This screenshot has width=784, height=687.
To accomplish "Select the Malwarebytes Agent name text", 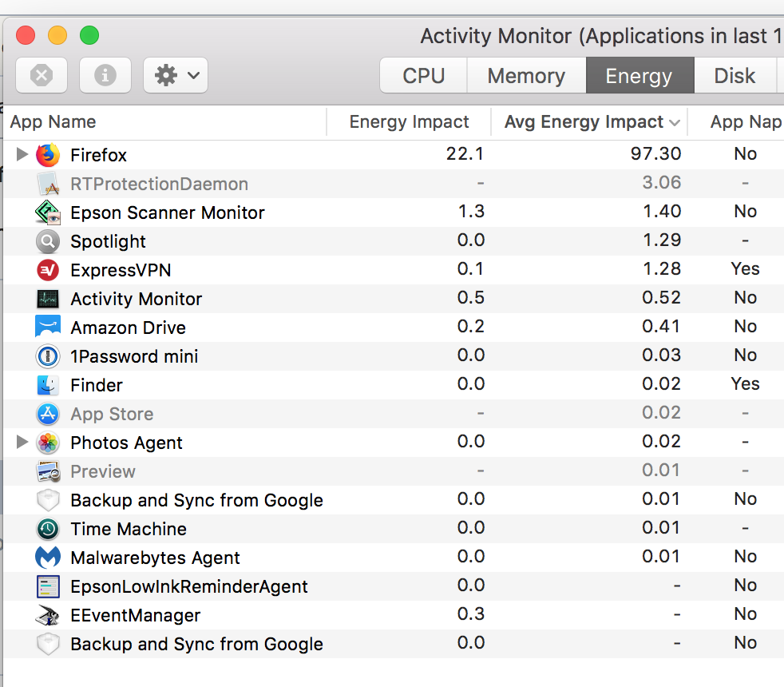I will point(155,558).
